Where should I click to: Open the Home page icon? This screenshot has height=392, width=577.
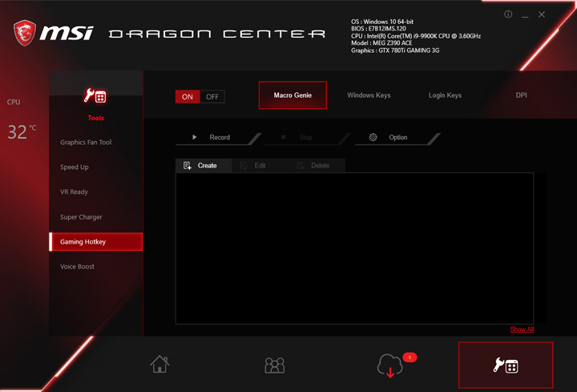159,364
